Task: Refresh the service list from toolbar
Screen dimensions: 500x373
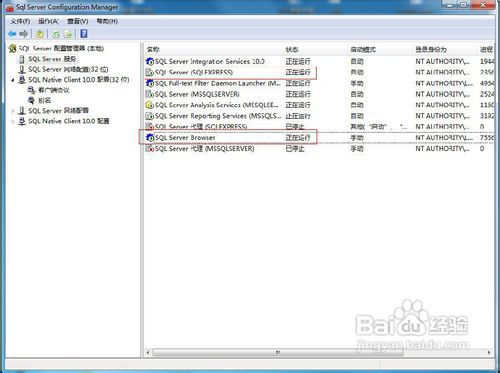Action: 56,34
